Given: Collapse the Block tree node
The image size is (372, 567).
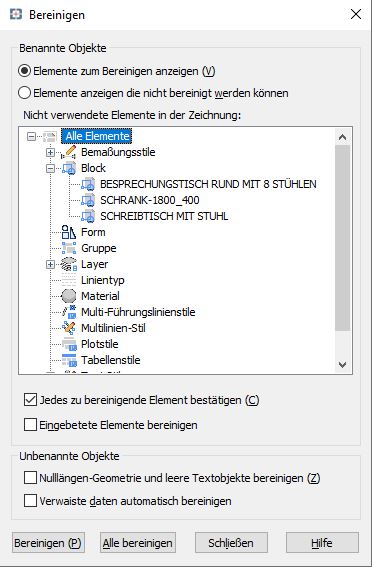Looking at the screenshot, I should coord(51,169).
